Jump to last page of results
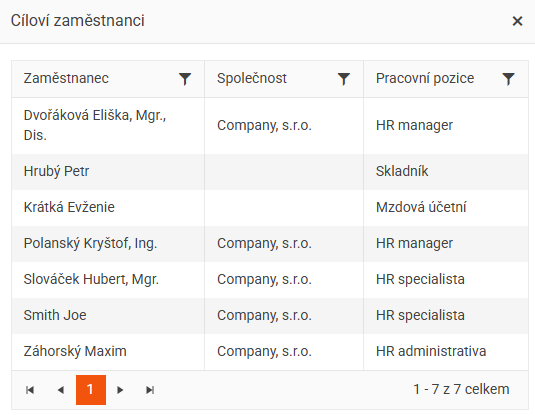The height and width of the screenshot is (416, 535). pos(150,390)
